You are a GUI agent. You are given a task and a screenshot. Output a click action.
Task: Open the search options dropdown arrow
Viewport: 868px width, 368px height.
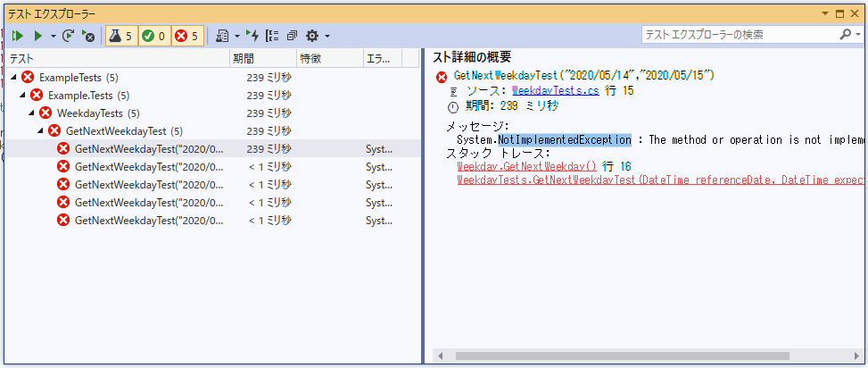tap(857, 34)
